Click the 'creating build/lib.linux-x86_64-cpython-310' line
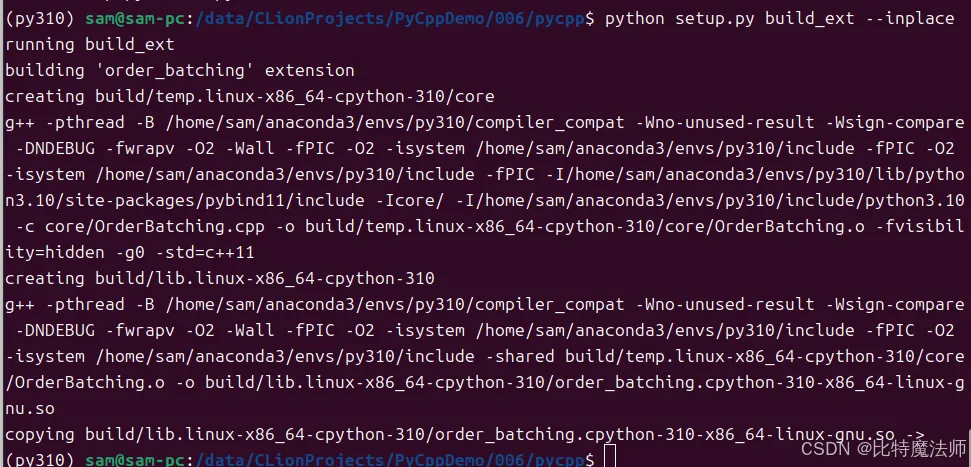 pyautogui.click(x=220, y=279)
